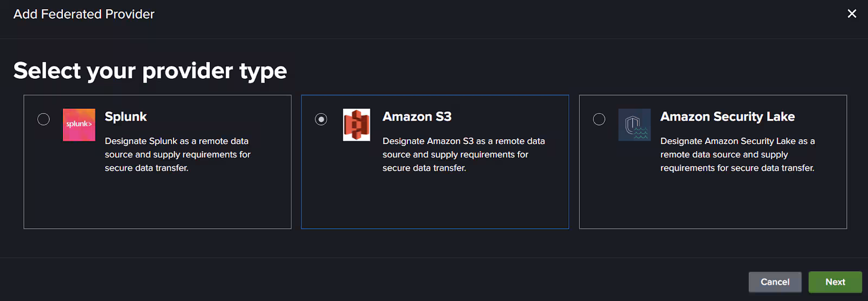
Task: Click the 'Select your provider type' heading
Action: point(150,71)
